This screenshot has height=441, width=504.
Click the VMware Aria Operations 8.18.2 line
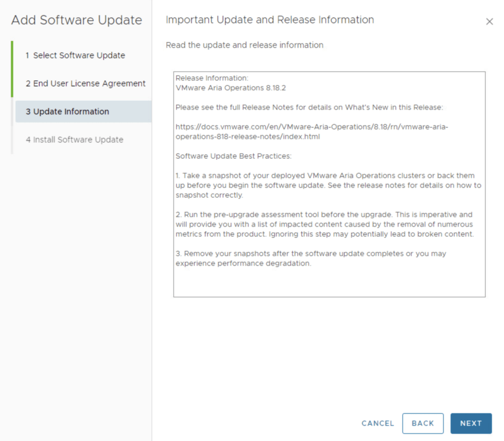coord(230,88)
